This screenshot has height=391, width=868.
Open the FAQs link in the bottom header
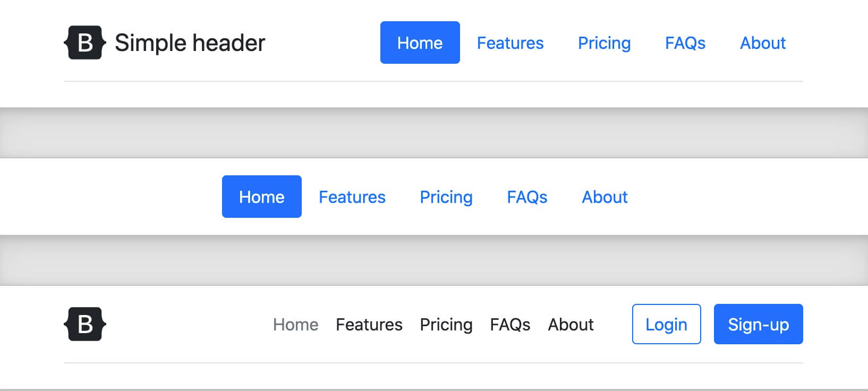click(509, 324)
